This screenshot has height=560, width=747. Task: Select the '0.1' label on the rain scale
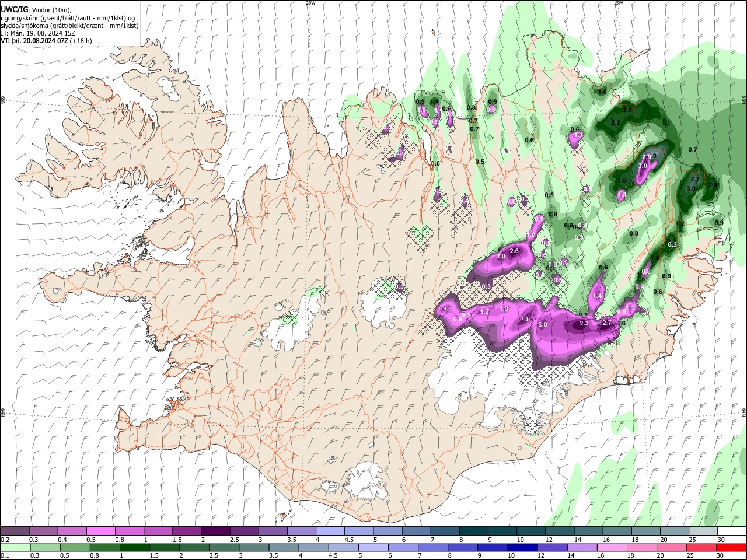pyautogui.click(x=5, y=555)
